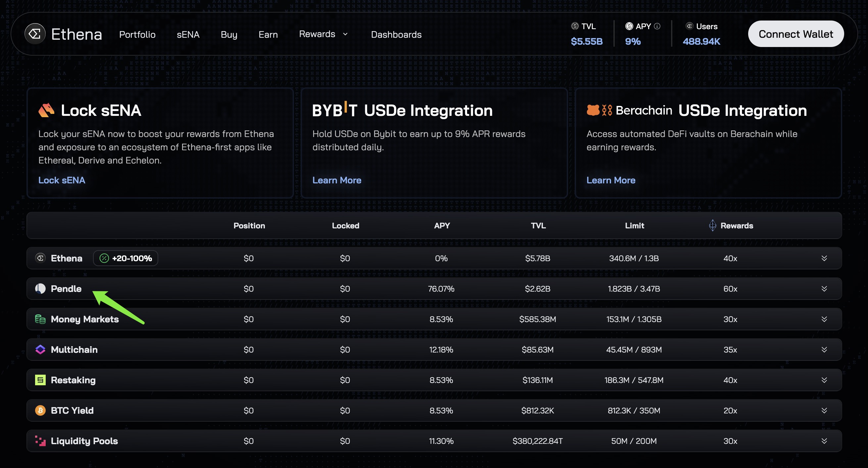Open Learn More on the Berachain card

pyautogui.click(x=610, y=180)
